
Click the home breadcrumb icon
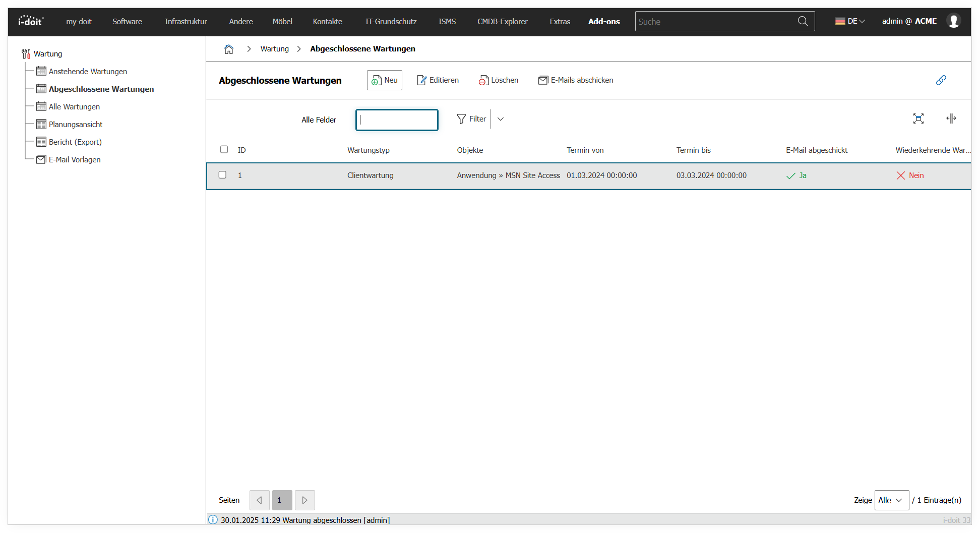click(229, 49)
